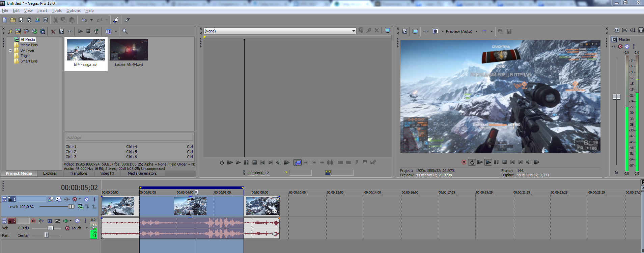Save the project with floppy disk icon
The width and height of the screenshot is (644, 253).
pyautogui.click(x=21, y=20)
